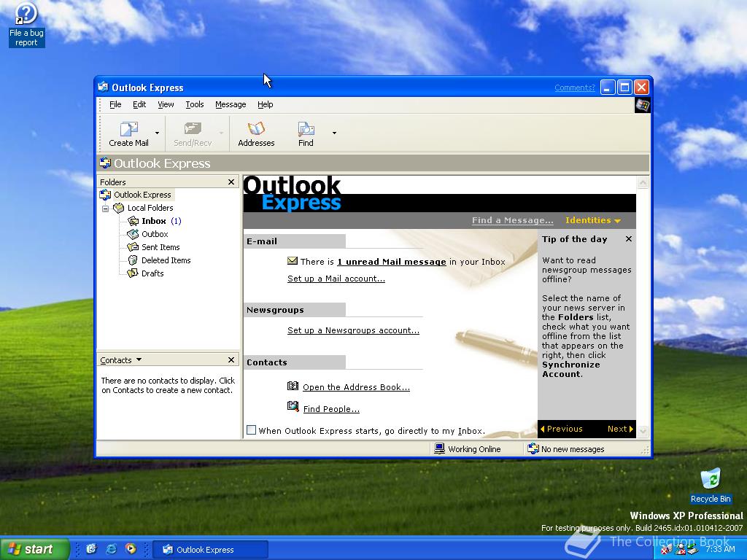Collapse the Local Folders tree node

point(105,209)
